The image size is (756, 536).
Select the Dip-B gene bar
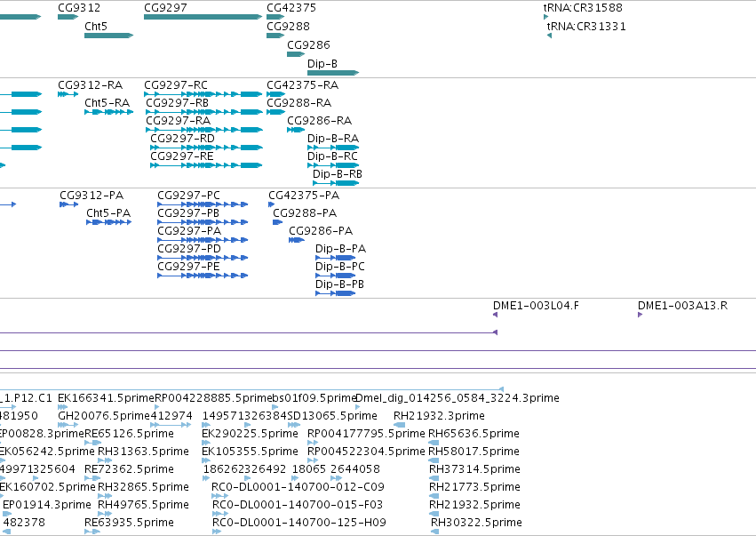click(x=333, y=73)
